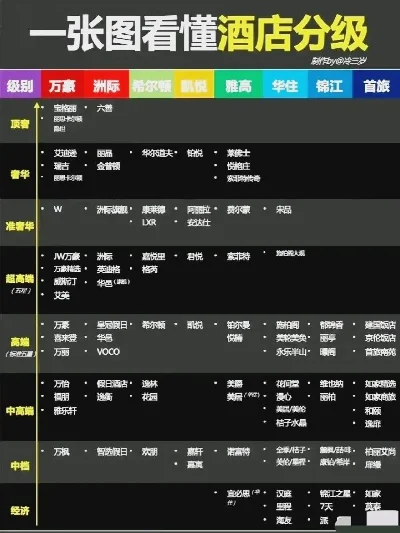
Task: Click 英迪格 in the 超高端 row
Action: 108,269
